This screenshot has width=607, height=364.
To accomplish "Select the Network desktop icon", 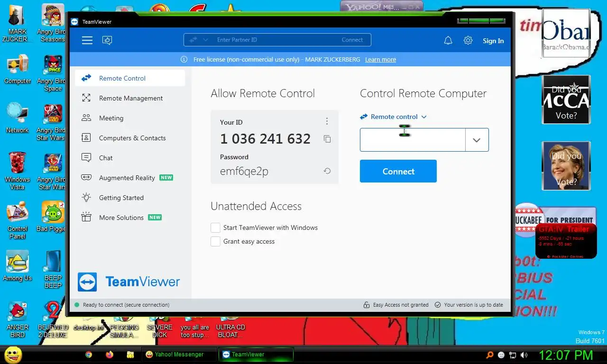I will click(x=18, y=118).
